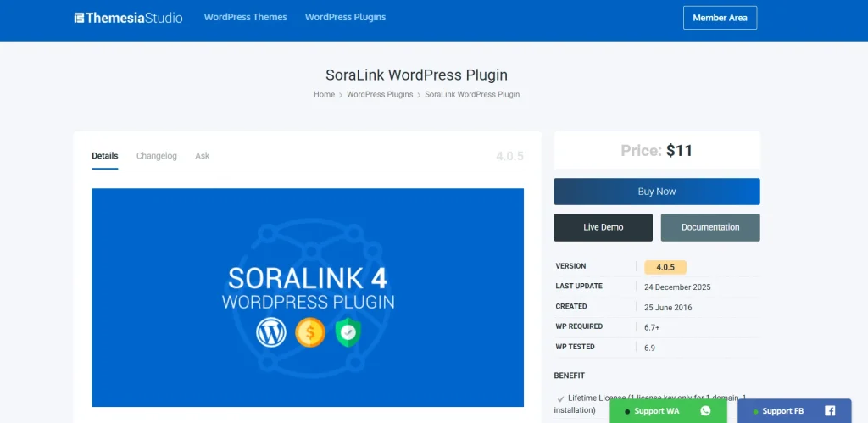Click the Price $11 text
Screen dimensions: 868x423
[657, 151]
